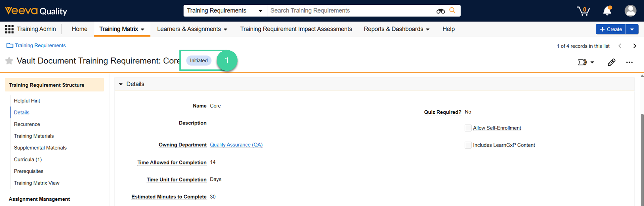Open the user profile avatar menu
The height and width of the screenshot is (206, 644).
click(630, 11)
